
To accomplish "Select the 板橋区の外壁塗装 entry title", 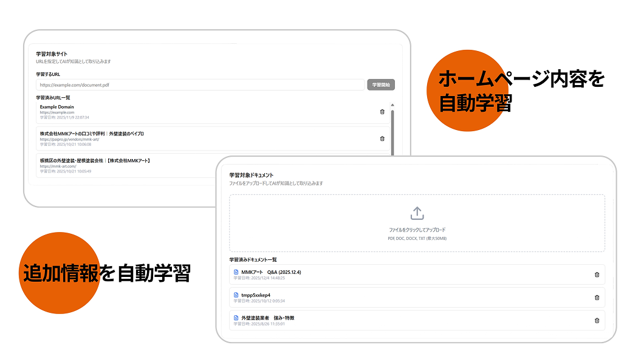I will [94, 162].
